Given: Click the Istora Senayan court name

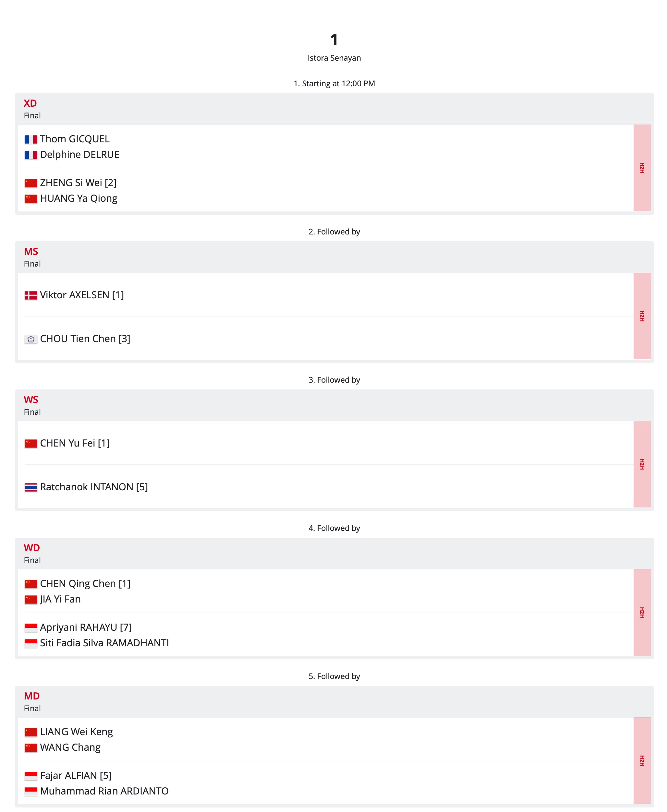Looking at the screenshot, I should pyautogui.click(x=334, y=58).
